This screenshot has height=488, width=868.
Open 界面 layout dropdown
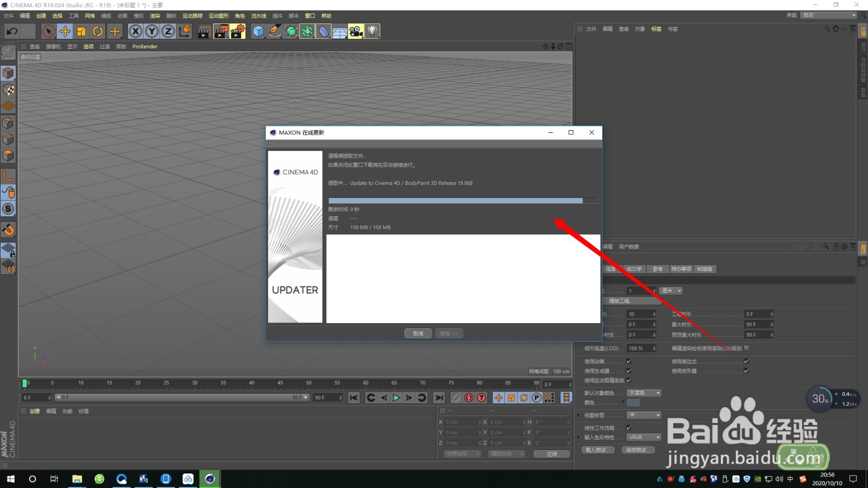pyautogui.click(x=828, y=15)
